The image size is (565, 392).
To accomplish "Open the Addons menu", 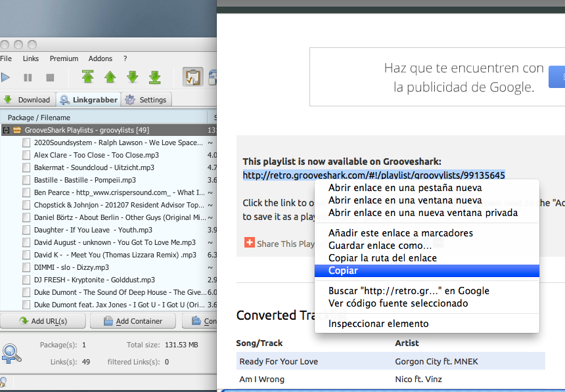I will click(101, 58).
